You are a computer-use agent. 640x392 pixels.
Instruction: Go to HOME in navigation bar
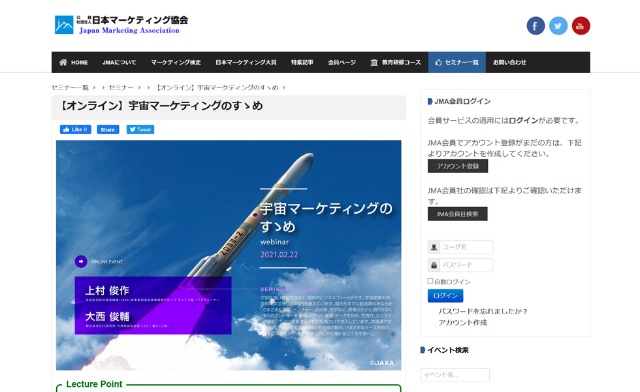pos(73,62)
